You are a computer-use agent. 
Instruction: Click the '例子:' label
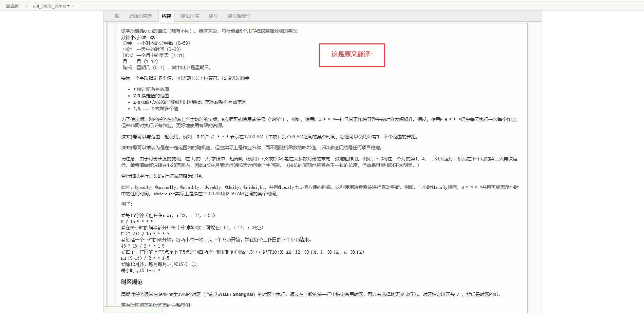pyautogui.click(x=127, y=204)
